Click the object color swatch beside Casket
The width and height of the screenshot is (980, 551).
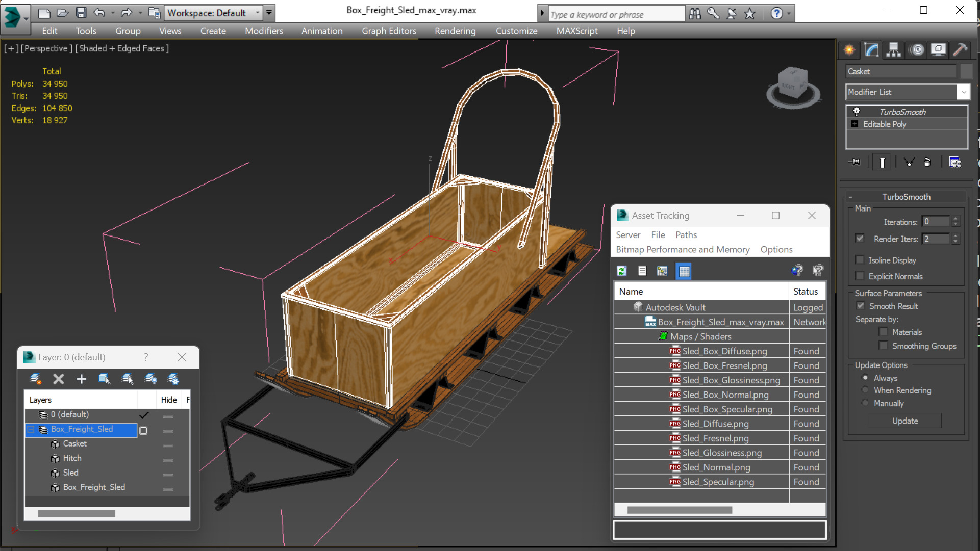point(966,71)
